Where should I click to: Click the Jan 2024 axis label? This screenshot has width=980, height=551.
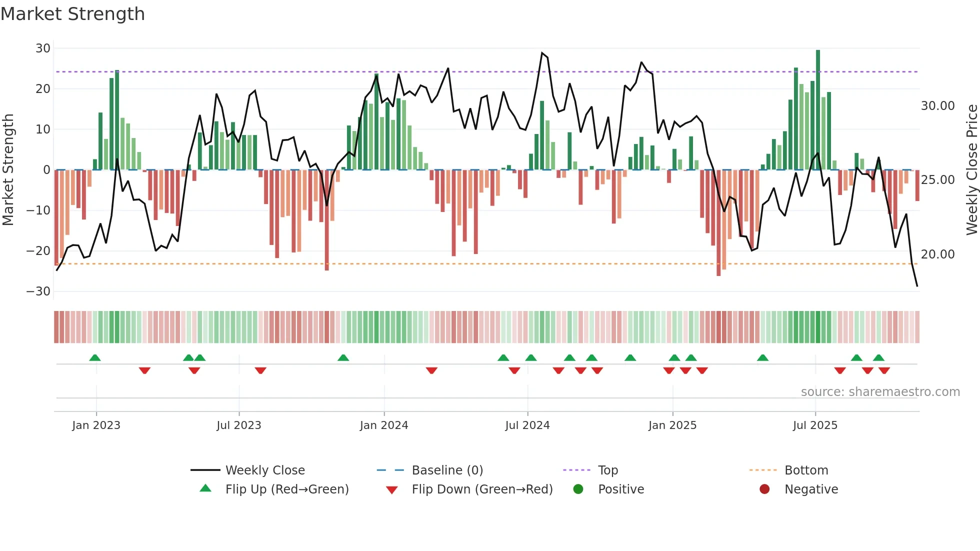pyautogui.click(x=383, y=425)
